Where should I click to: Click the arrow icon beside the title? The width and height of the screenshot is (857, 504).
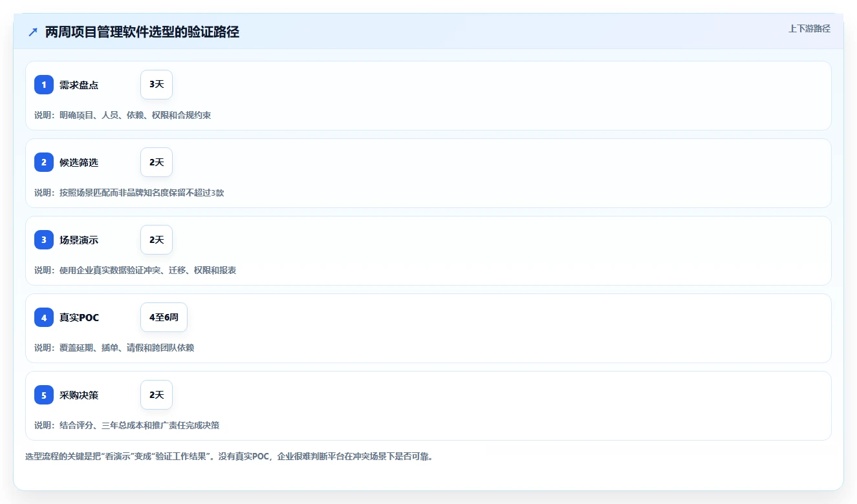pyautogui.click(x=33, y=32)
